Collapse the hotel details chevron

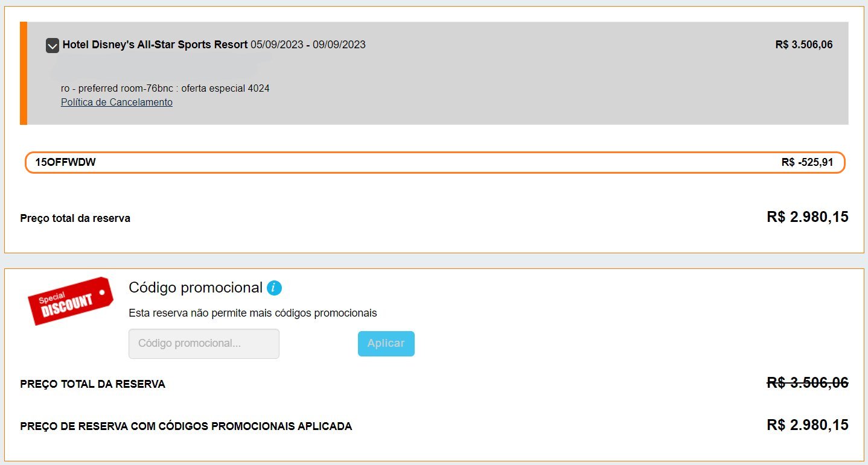(53, 45)
